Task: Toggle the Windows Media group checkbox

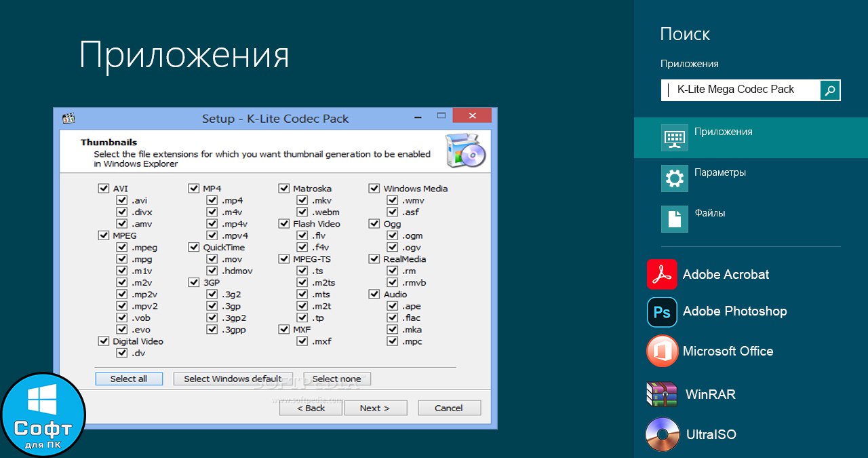Action: (374, 189)
